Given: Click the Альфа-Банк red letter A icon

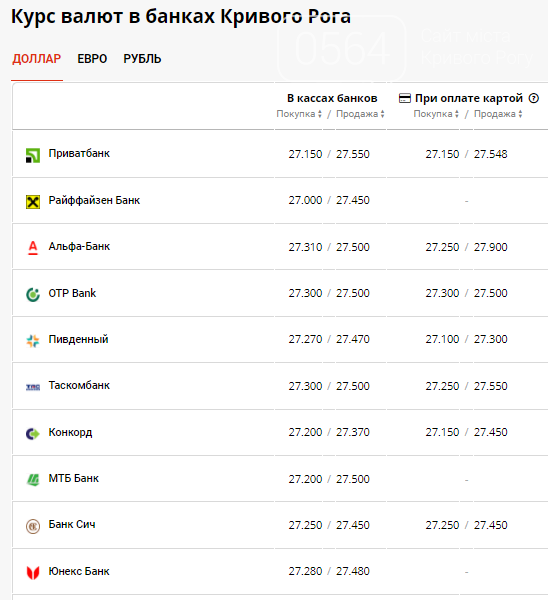Looking at the screenshot, I should coord(33,248).
